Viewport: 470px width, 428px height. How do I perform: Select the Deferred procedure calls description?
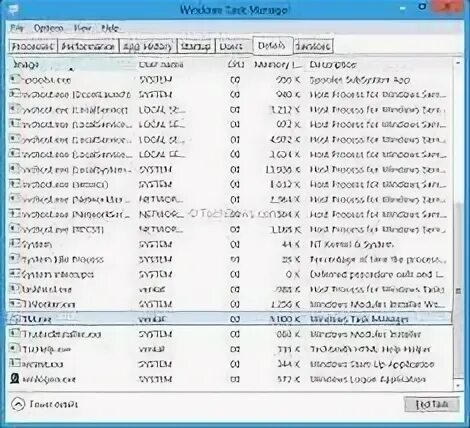377,274
